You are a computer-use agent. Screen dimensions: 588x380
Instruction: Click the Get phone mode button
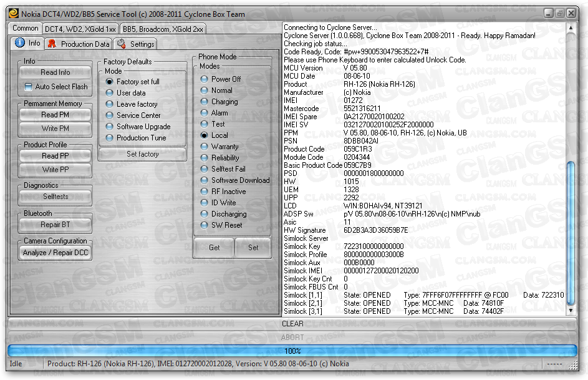214,248
